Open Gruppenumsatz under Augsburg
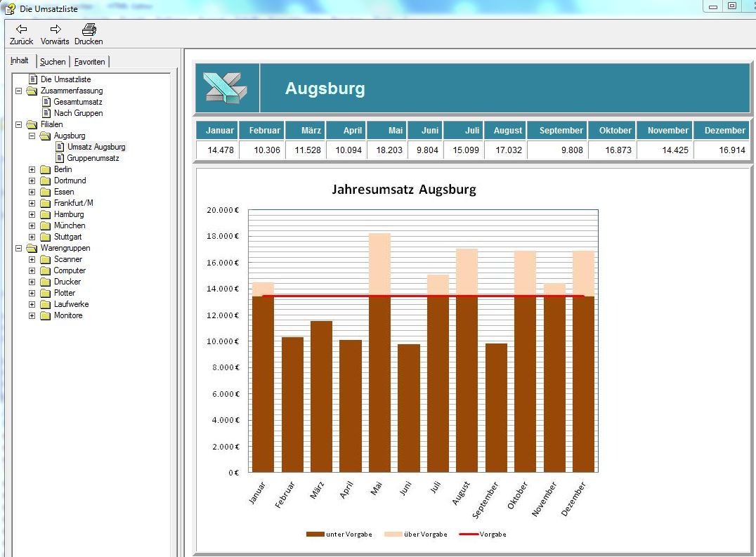 93,158
